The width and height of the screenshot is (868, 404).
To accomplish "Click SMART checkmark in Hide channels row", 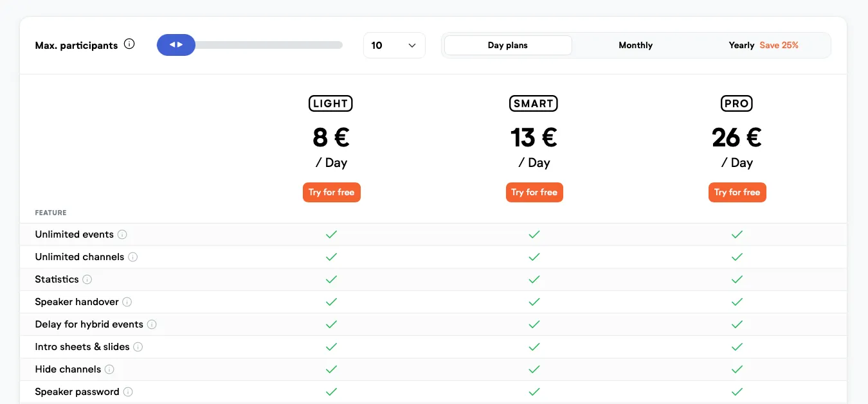I will [x=534, y=369].
